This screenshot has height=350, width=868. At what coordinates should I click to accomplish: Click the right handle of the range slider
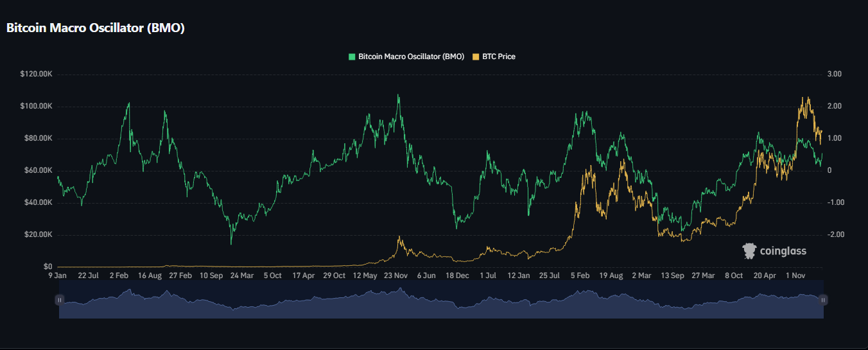[x=823, y=300]
